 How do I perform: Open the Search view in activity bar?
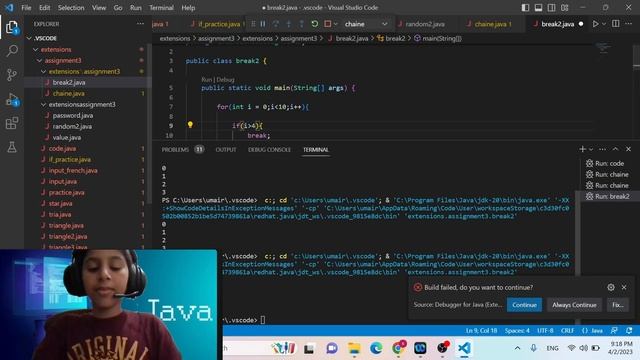point(12,51)
